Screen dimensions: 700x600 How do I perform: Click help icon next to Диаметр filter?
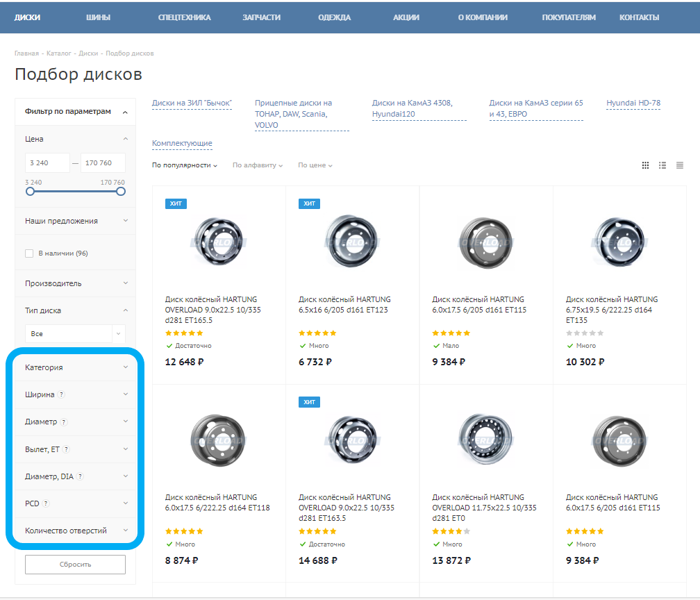[x=64, y=422]
